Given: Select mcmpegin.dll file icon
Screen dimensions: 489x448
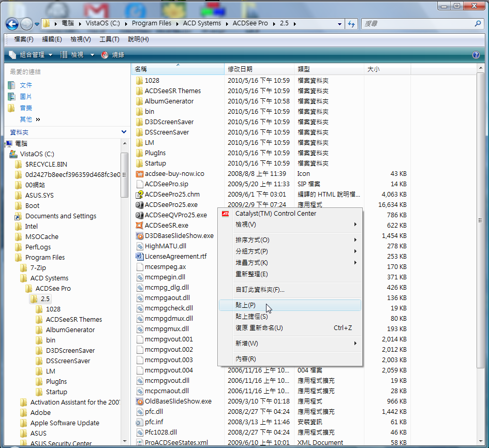Looking at the screenshot, I should (x=139, y=277).
